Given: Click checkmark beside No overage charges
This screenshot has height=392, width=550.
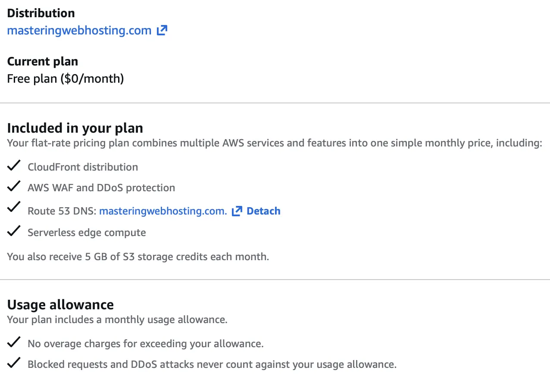Looking at the screenshot, I should point(14,342).
